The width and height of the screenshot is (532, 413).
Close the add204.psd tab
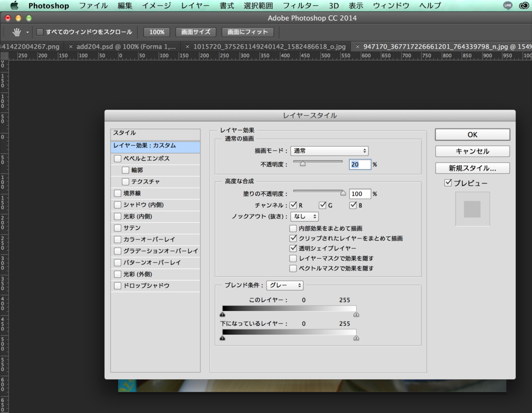71,46
